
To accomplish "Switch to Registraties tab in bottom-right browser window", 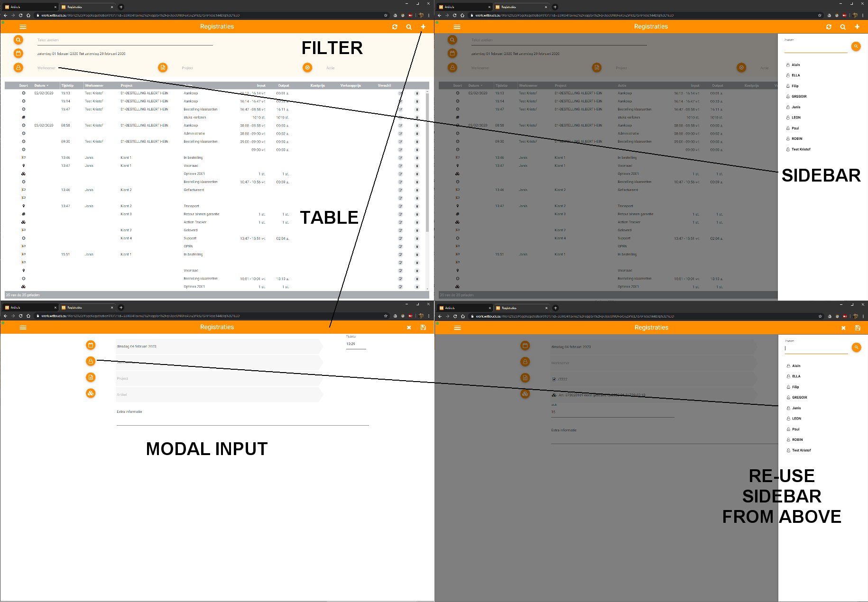I will (x=521, y=308).
